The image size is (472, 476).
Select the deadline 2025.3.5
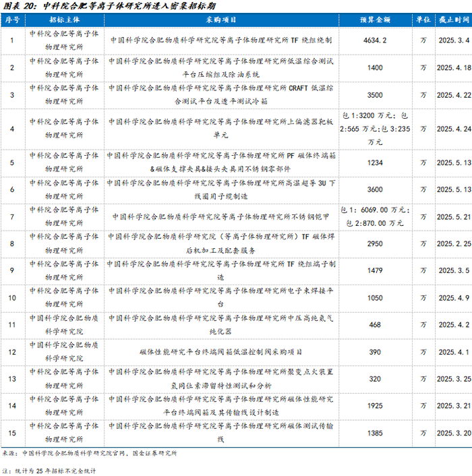(454, 270)
